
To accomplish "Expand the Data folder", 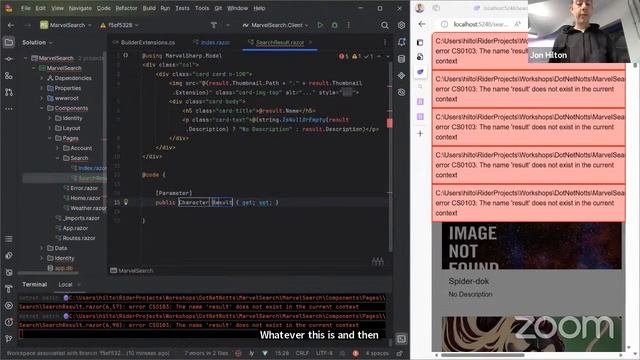I will 42,248.
